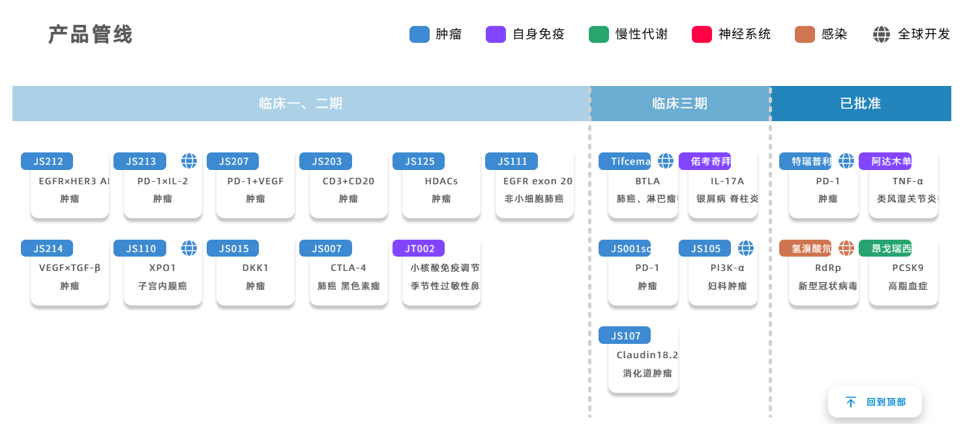Click the PCSK9 target text
Image resolution: width=980 pixels, height=424 pixels.
(x=908, y=268)
